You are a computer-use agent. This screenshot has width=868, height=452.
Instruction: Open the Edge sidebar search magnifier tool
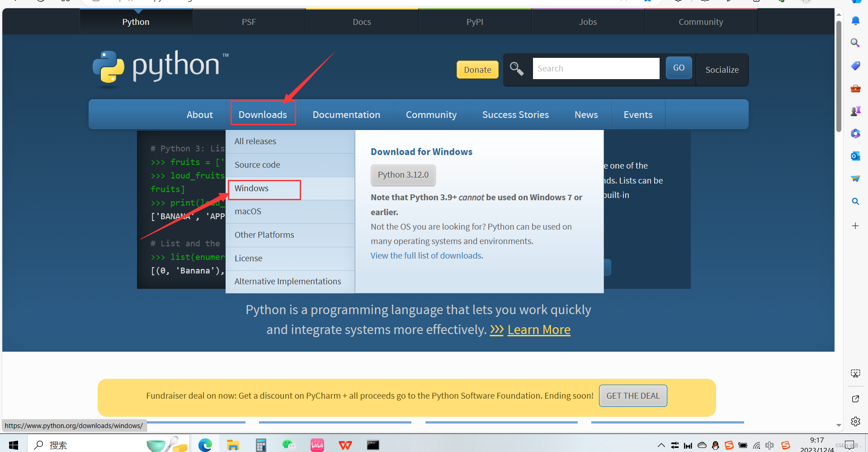pyautogui.click(x=855, y=43)
